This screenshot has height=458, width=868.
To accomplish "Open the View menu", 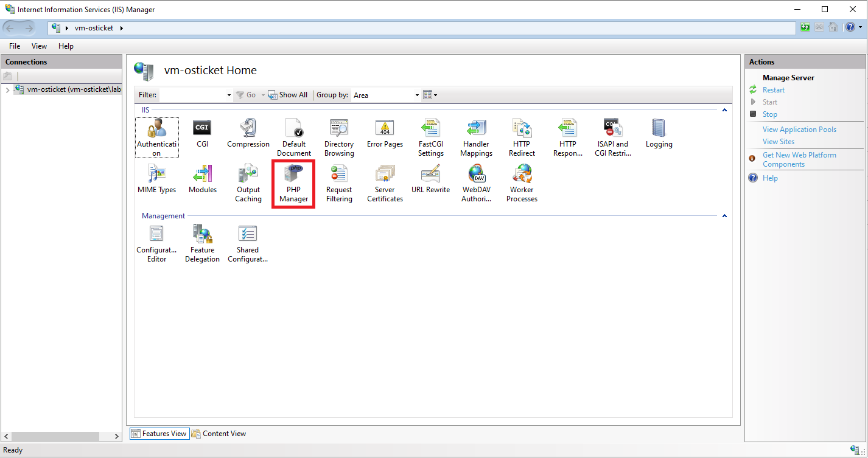I will [39, 46].
